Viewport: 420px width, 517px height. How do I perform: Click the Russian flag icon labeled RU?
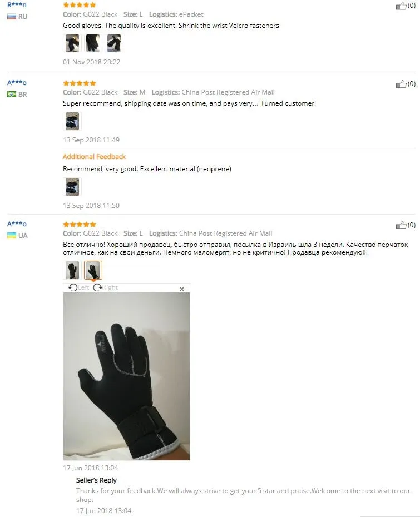pos(12,17)
